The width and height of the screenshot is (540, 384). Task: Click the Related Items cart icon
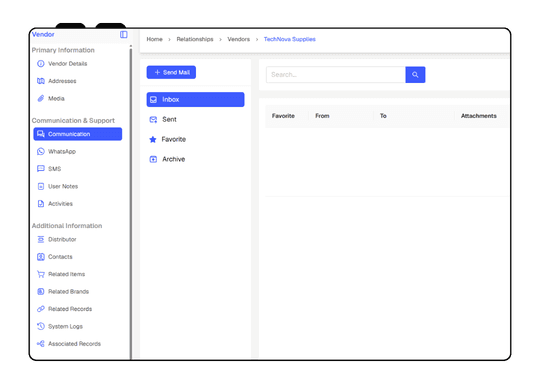click(41, 274)
